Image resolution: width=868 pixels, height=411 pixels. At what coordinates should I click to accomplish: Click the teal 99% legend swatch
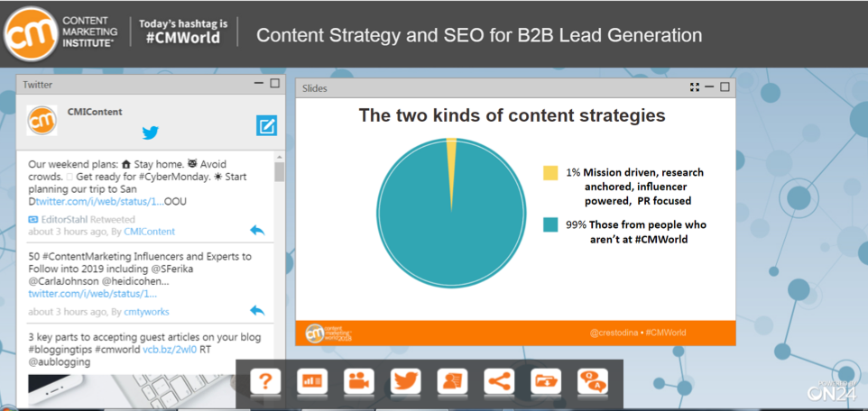(550, 224)
